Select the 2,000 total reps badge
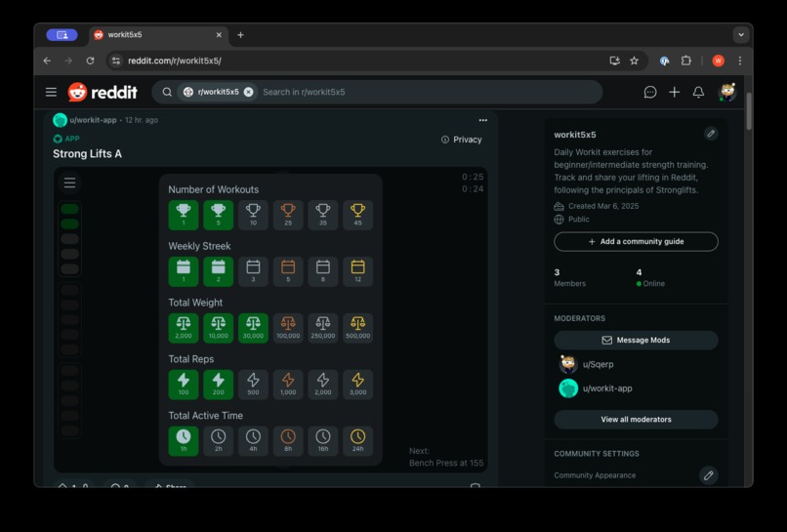Image resolution: width=787 pixels, height=532 pixels. click(x=323, y=385)
